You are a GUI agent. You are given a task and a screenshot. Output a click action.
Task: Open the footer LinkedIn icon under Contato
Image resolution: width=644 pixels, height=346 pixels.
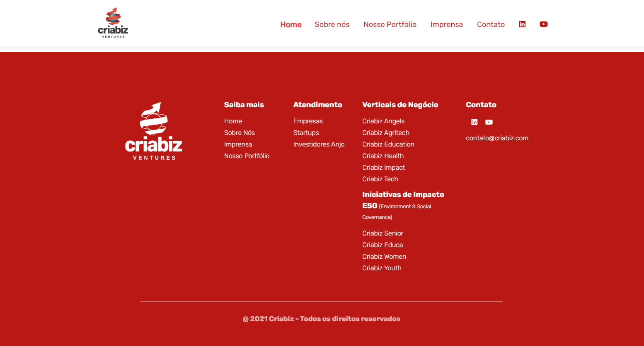[x=475, y=122]
